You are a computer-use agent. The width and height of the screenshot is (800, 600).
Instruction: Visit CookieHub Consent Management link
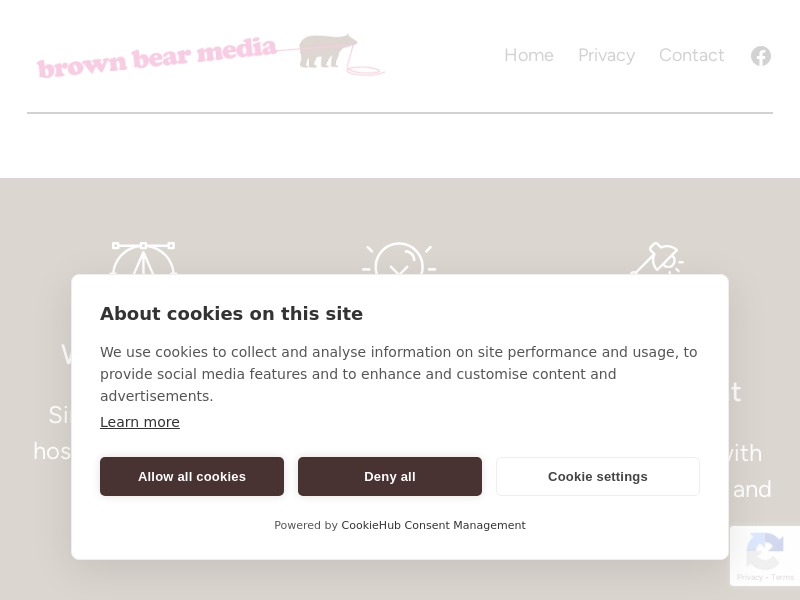(x=433, y=526)
